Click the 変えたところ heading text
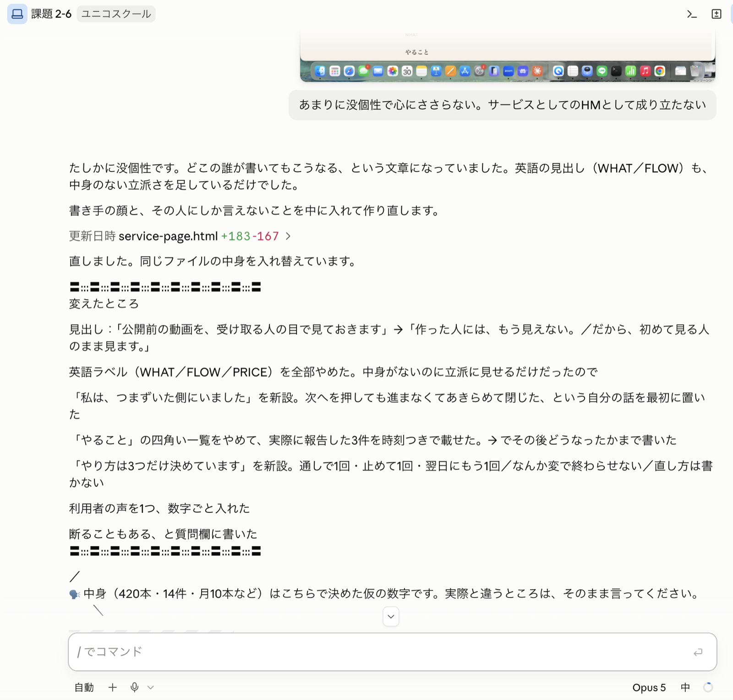This screenshot has height=700, width=733. [104, 304]
